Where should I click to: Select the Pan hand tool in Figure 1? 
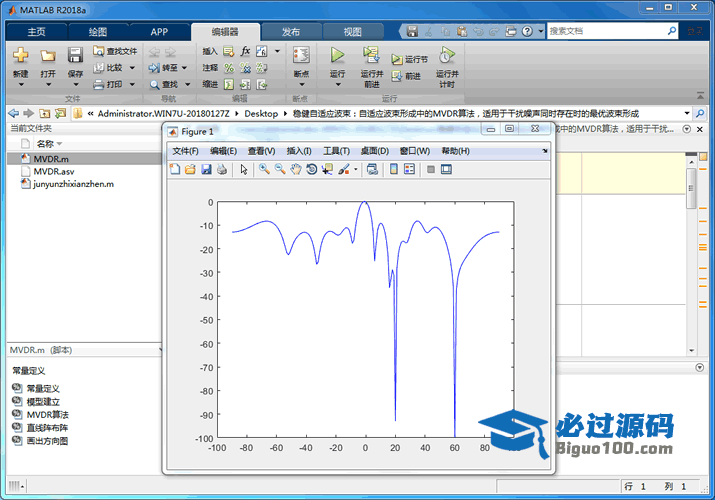tap(296, 170)
